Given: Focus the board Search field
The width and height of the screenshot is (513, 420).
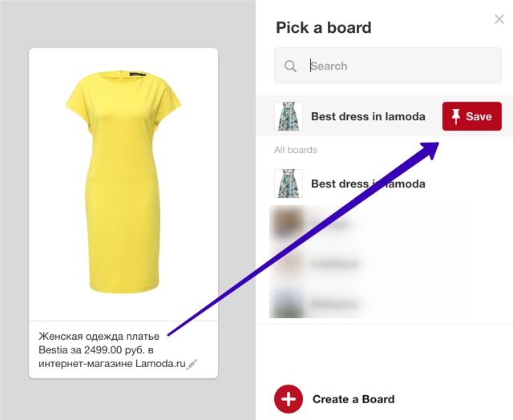Looking at the screenshot, I should click(388, 66).
